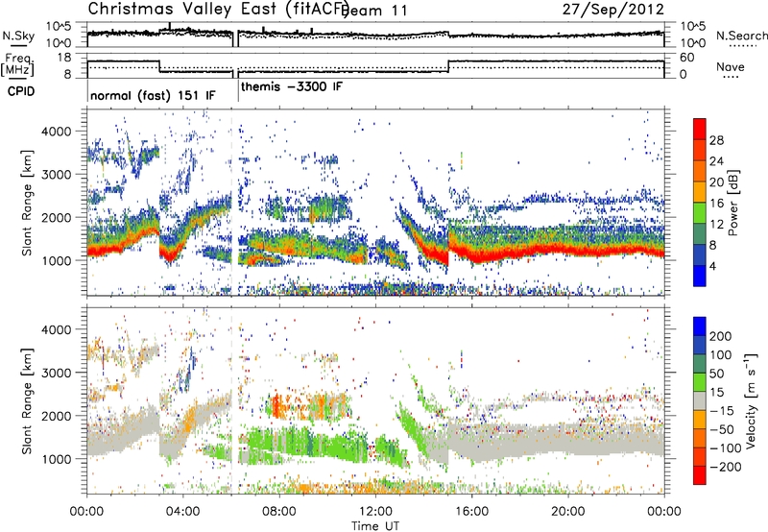Viewport: 768px width, 532px height.
Task: Click the 'Slant Range [km]' label of power panel
Action: [27, 203]
